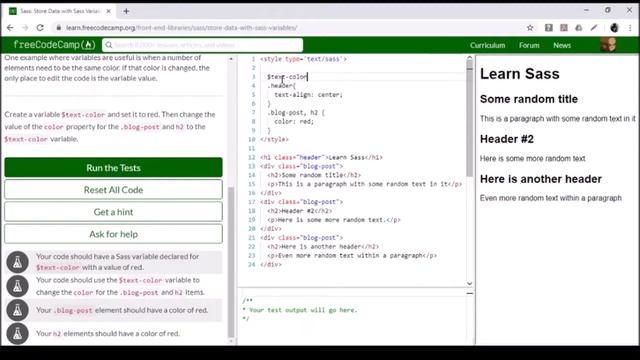Click Run the Tests button
Viewport: 640px width, 360px height.
pyautogui.click(x=113, y=167)
